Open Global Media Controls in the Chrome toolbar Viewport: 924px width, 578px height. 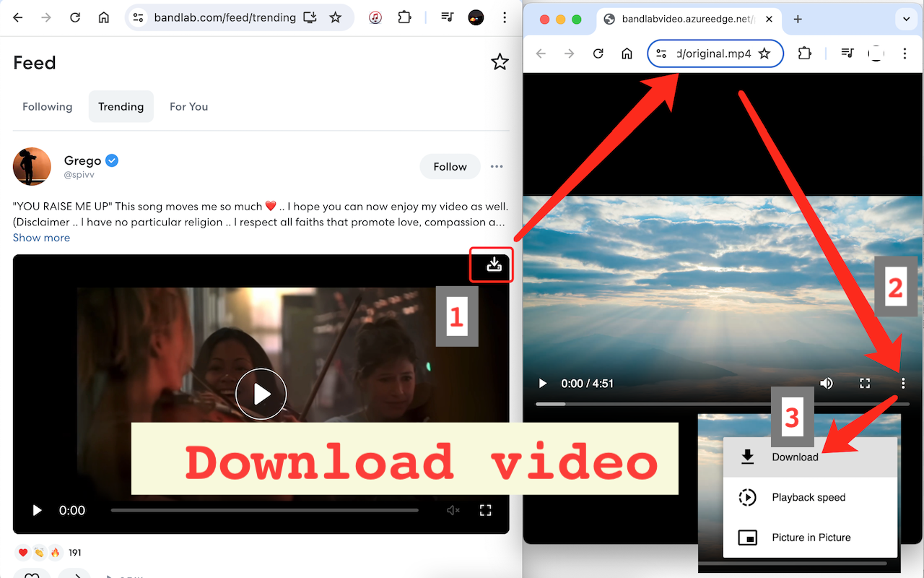pyautogui.click(x=447, y=18)
